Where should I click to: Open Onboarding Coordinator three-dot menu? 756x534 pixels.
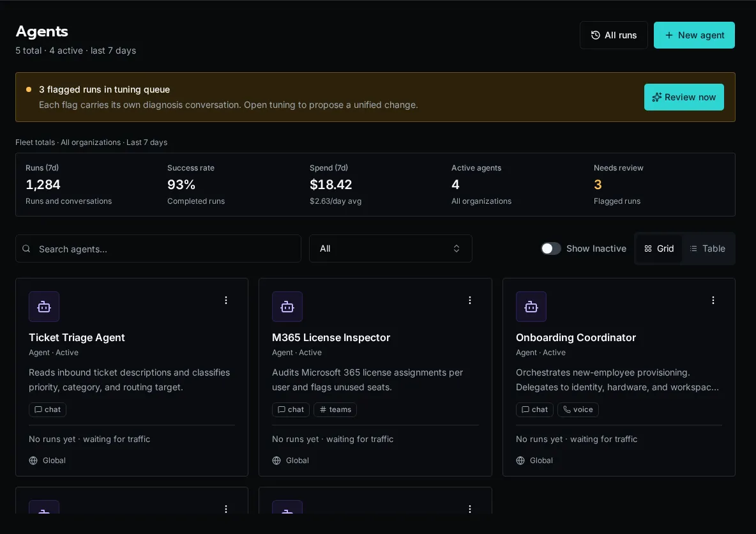click(x=713, y=300)
